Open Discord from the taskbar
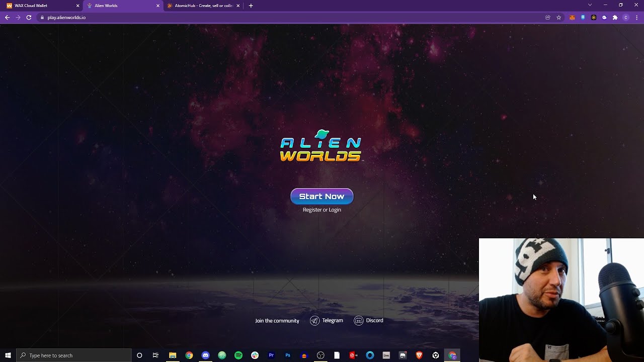Image resolution: width=644 pixels, height=362 pixels. 205,355
